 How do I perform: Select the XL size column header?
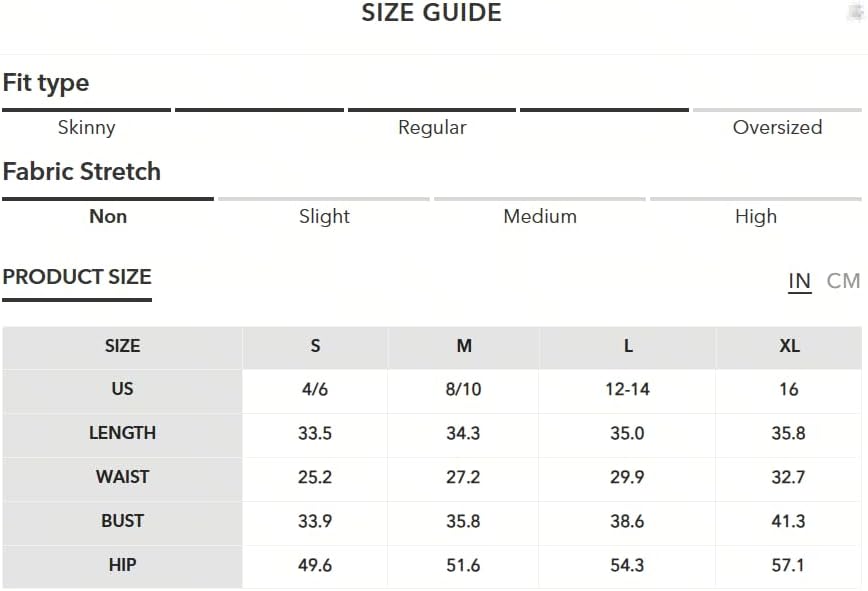click(x=789, y=346)
